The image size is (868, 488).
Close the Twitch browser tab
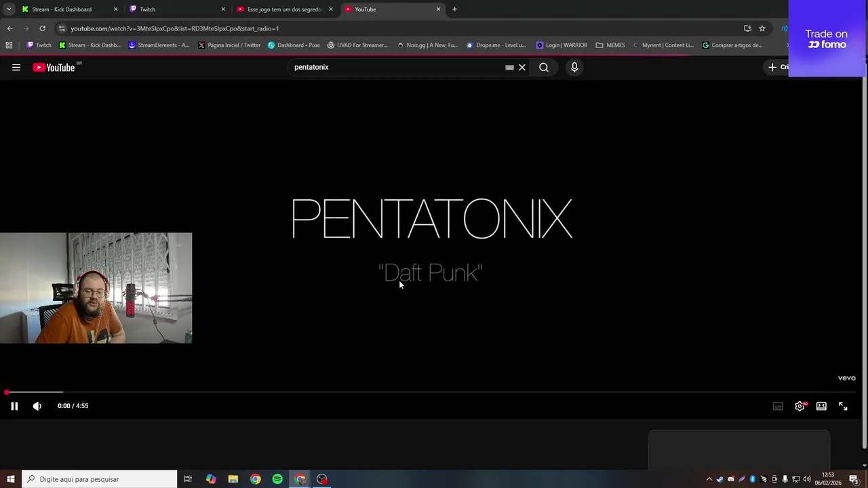coord(223,9)
